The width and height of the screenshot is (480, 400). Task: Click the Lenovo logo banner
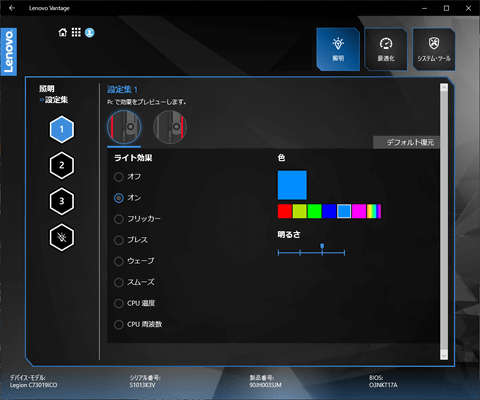click(x=8, y=51)
